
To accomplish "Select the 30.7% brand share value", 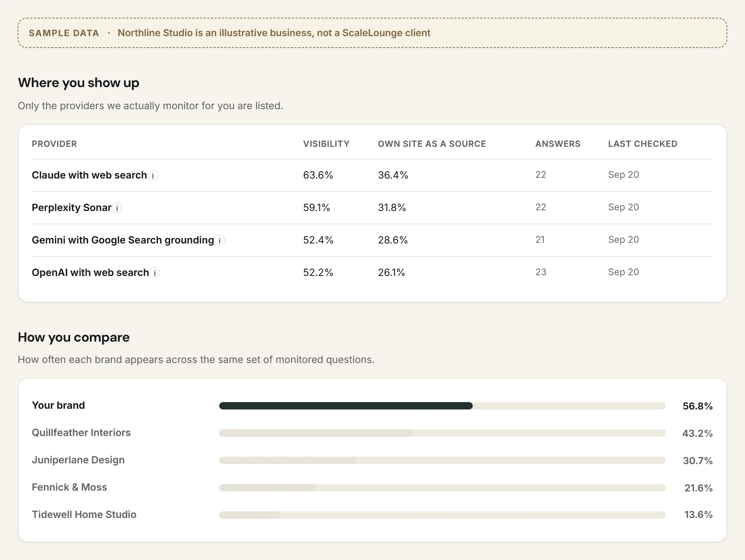I will point(697,461).
